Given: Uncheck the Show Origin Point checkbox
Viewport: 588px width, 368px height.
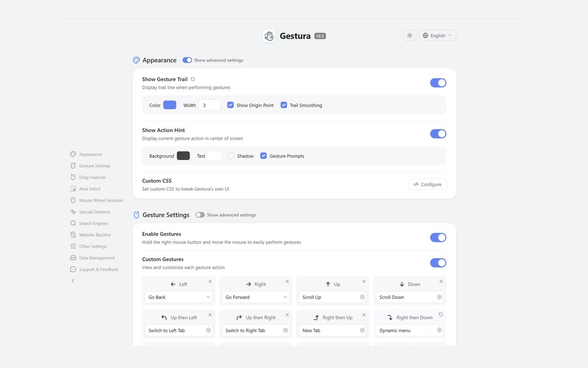Looking at the screenshot, I should pos(231,105).
